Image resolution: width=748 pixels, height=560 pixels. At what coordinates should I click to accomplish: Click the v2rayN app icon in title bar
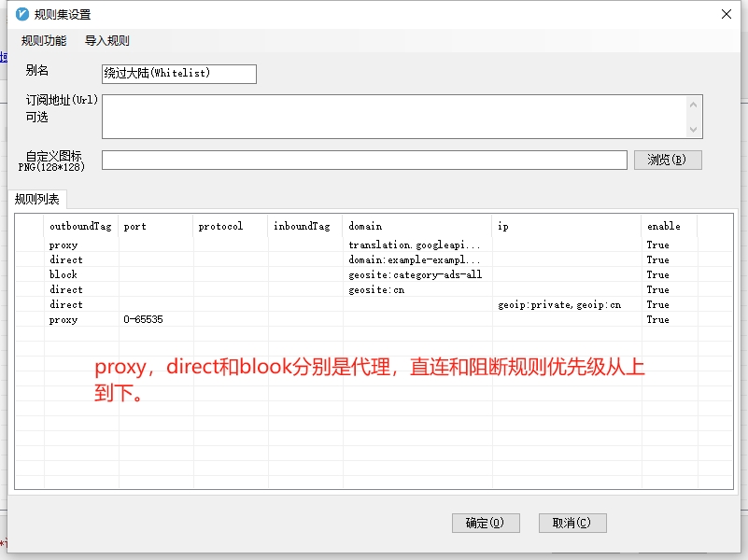click(22, 14)
